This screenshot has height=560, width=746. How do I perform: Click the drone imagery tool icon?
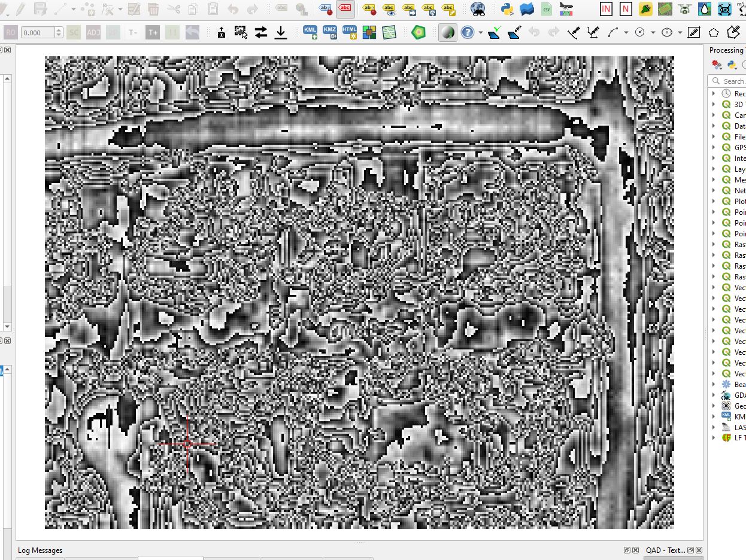click(684, 10)
